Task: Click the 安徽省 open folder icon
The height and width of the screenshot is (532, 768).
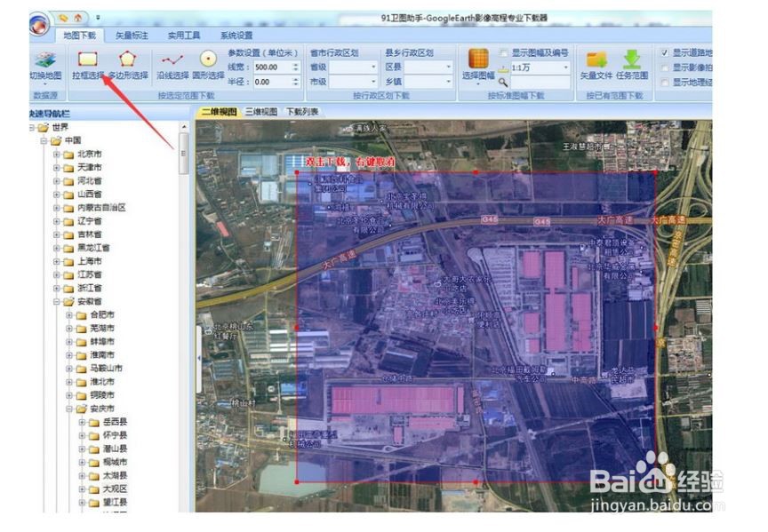Action: 68,301
